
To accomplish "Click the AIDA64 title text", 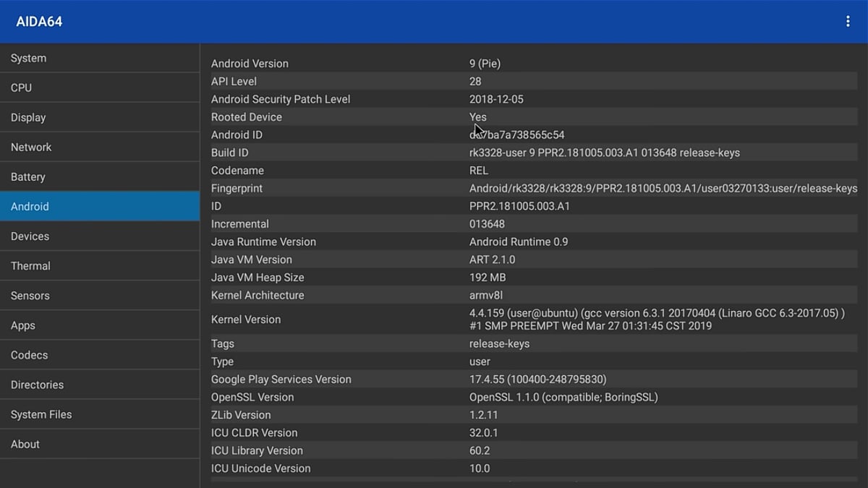I will [39, 22].
